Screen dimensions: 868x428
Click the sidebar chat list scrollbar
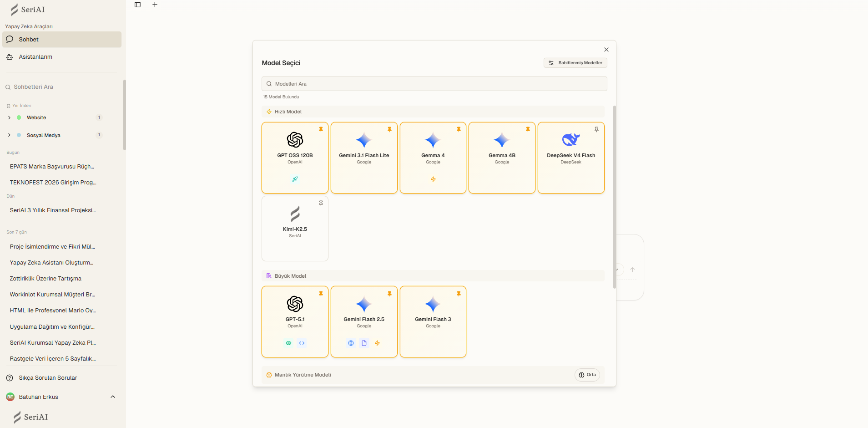click(124, 115)
